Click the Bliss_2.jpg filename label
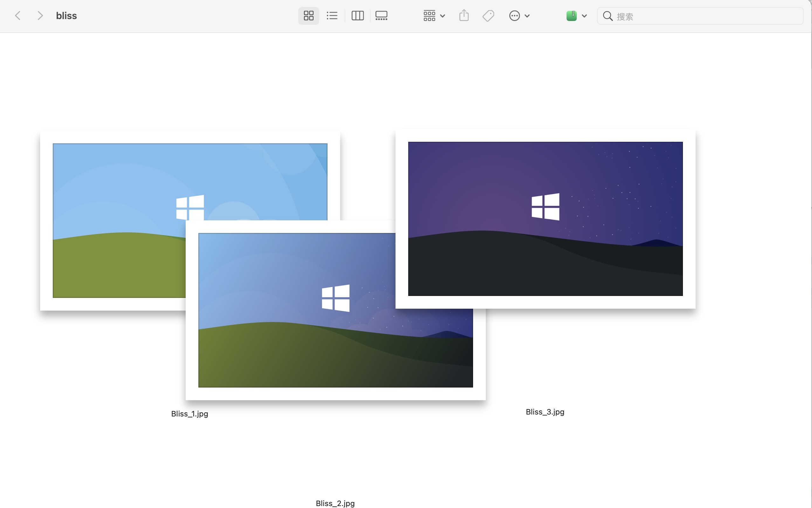Image resolution: width=812 pixels, height=508 pixels. pos(335,503)
